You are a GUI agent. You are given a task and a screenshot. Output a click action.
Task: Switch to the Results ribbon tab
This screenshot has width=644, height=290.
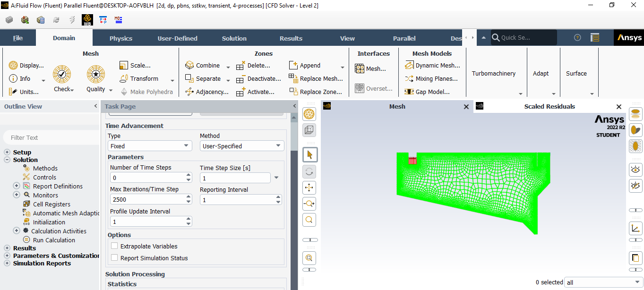(291, 38)
